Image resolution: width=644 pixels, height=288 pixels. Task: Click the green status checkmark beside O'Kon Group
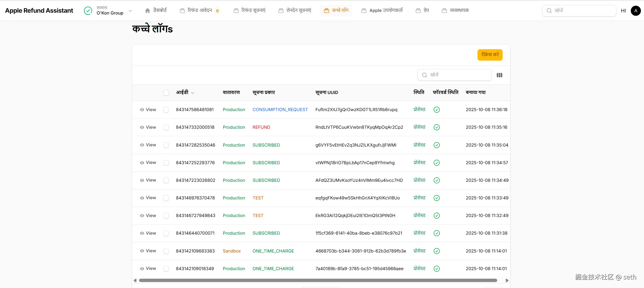88,11
